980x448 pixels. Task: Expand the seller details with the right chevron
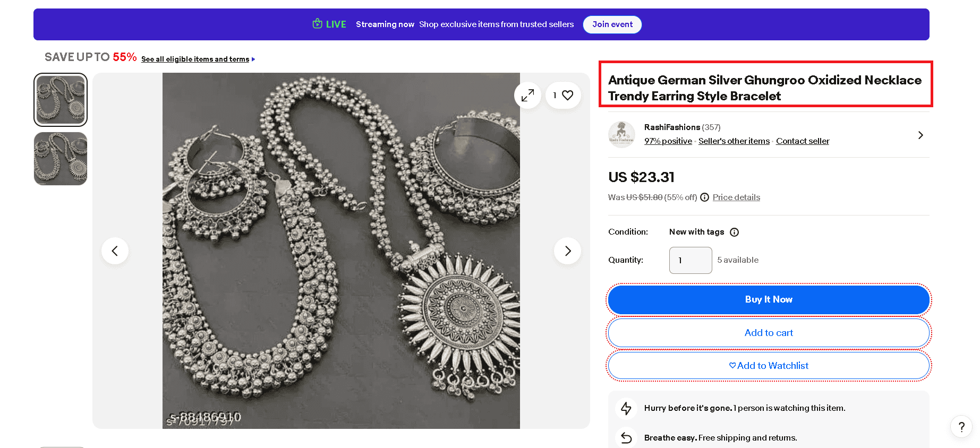(x=921, y=135)
